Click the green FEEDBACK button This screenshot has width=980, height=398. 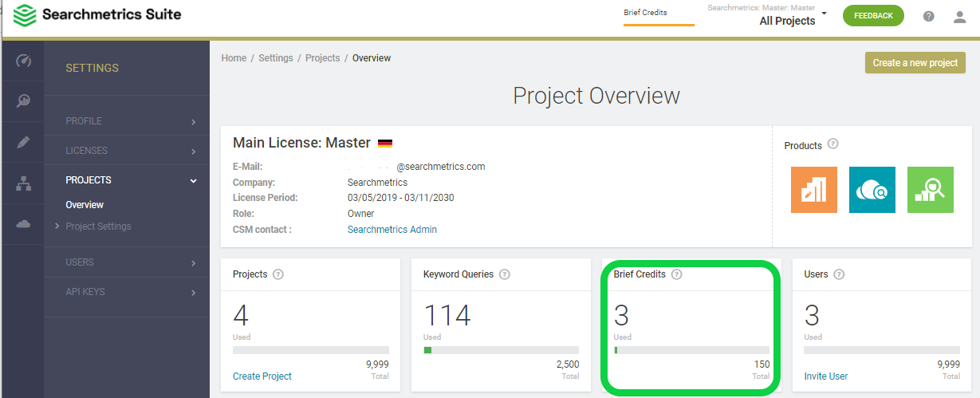click(873, 16)
